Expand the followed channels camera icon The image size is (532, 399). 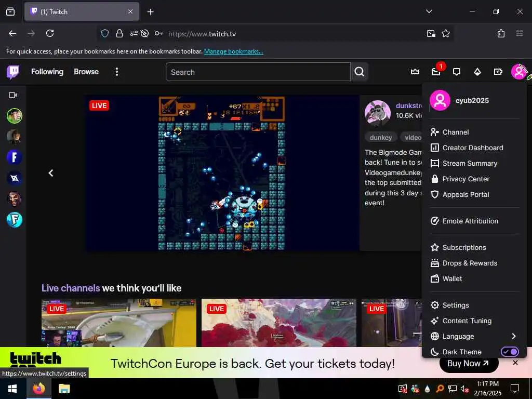(x=13, y=95)
